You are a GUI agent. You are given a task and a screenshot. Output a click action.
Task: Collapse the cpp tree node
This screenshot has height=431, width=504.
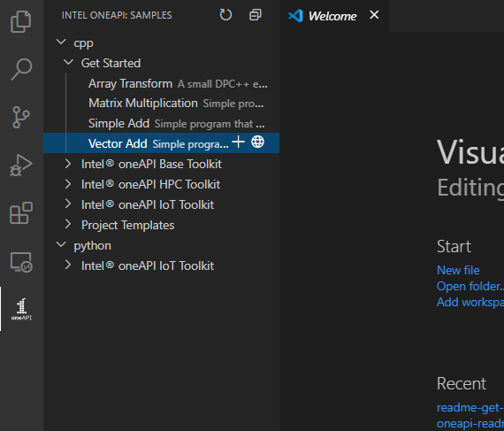point(61,42)
